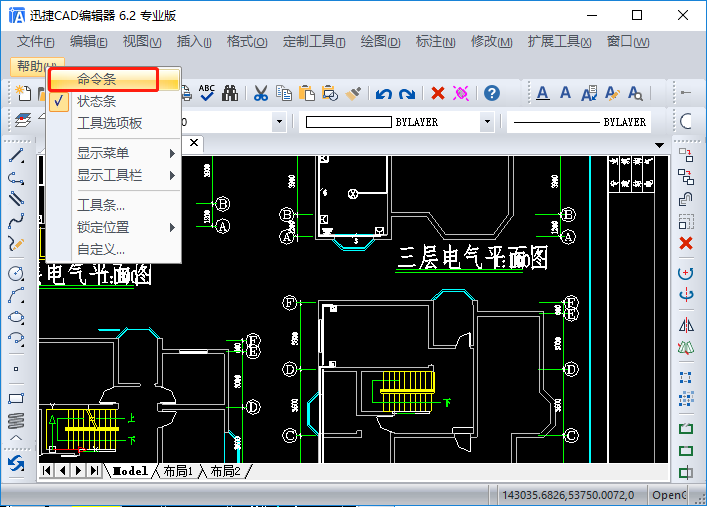Open the layer name dropdown arrow
This screenshot has width=707, height=507.
tap(279, 122)
